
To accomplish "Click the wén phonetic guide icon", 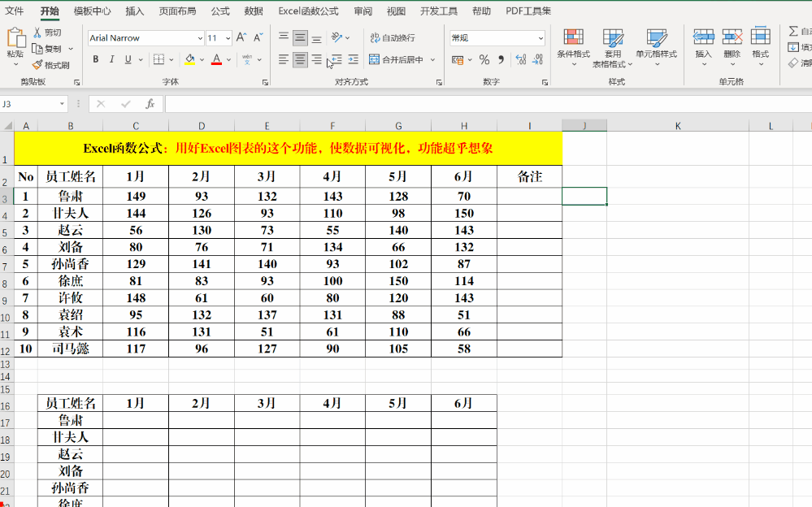I will tap(247, 59).
